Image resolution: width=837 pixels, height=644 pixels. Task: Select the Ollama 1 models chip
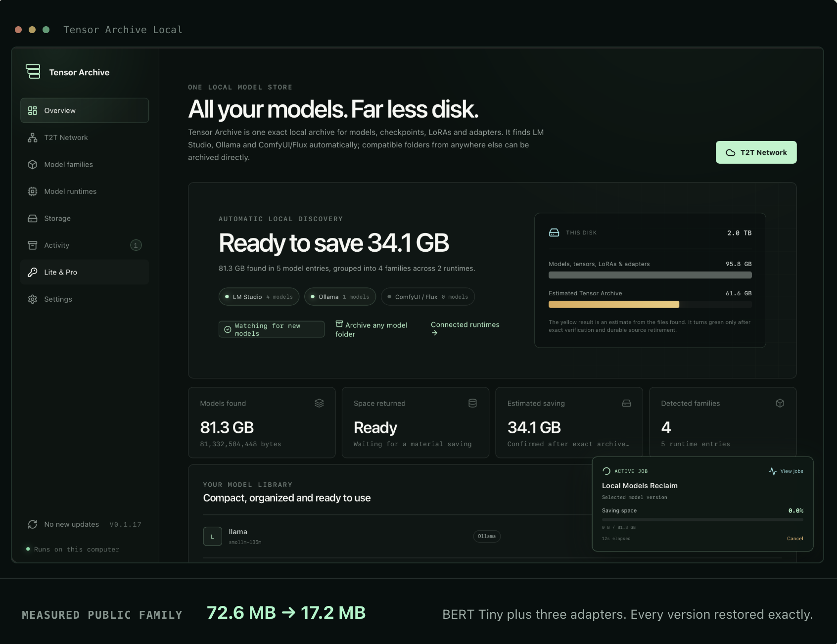pos(340,297)
